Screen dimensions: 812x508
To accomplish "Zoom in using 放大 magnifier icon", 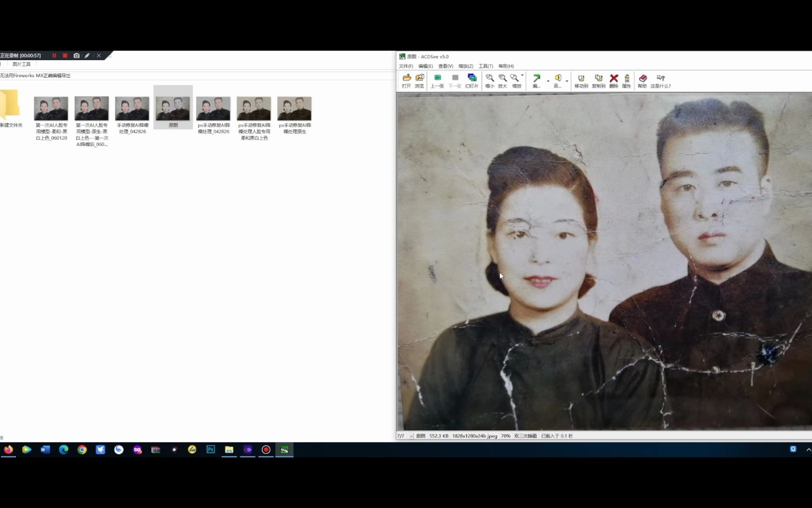I will coord(502,81).
